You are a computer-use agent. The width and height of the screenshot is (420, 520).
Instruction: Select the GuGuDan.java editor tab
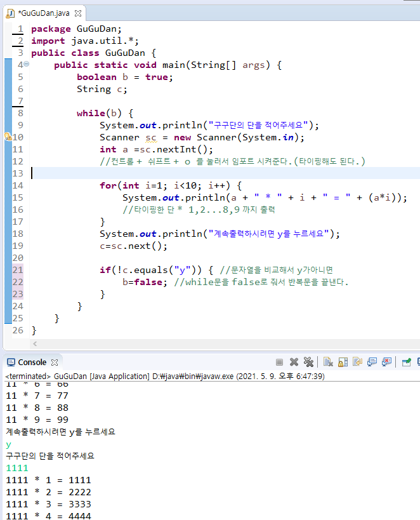coord(44,13)
